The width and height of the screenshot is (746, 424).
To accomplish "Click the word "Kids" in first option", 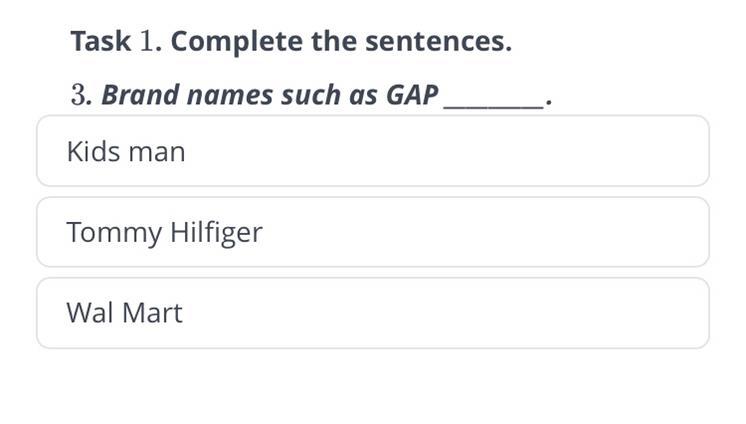I will coord(93,151).
